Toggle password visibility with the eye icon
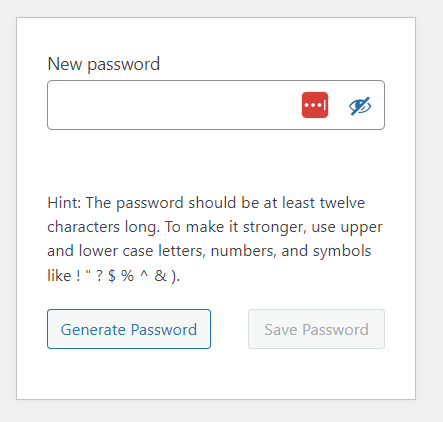The width and height of the screenshot is (443, 422). click(360, 106)
